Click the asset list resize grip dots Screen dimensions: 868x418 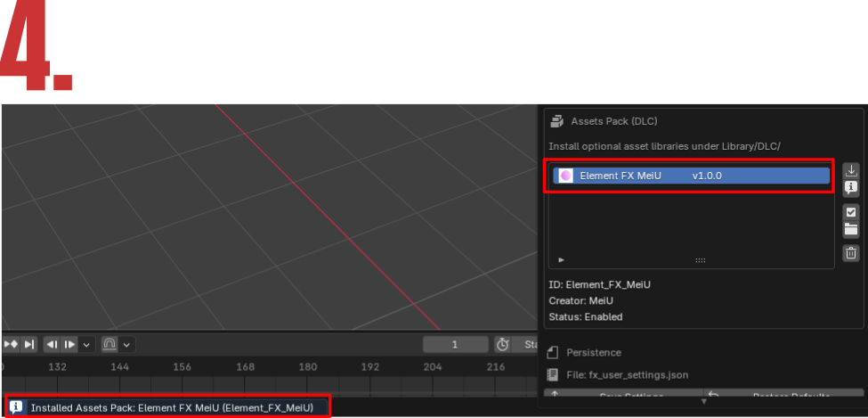[701, 260]
